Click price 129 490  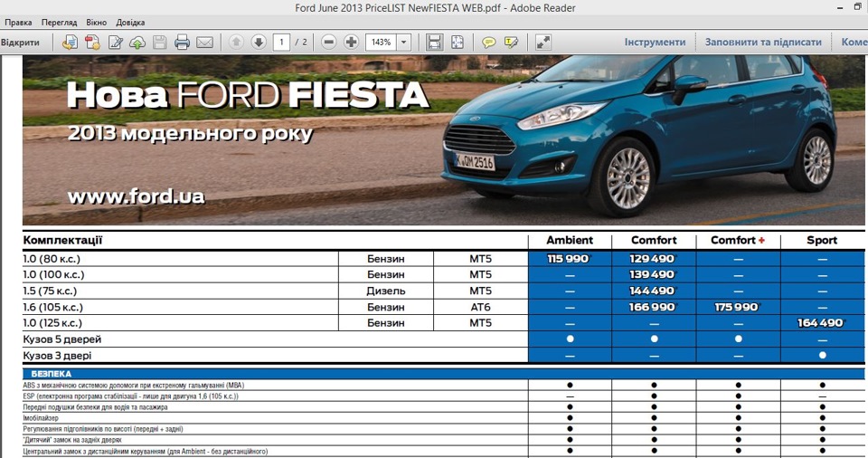coord(653,258)
